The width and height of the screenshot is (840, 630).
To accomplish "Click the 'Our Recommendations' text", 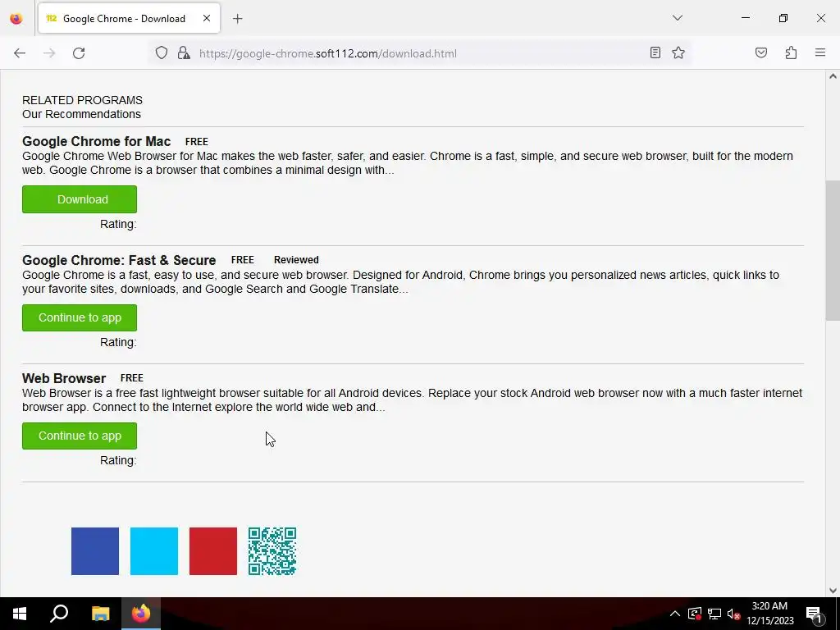I will [81, 114].
